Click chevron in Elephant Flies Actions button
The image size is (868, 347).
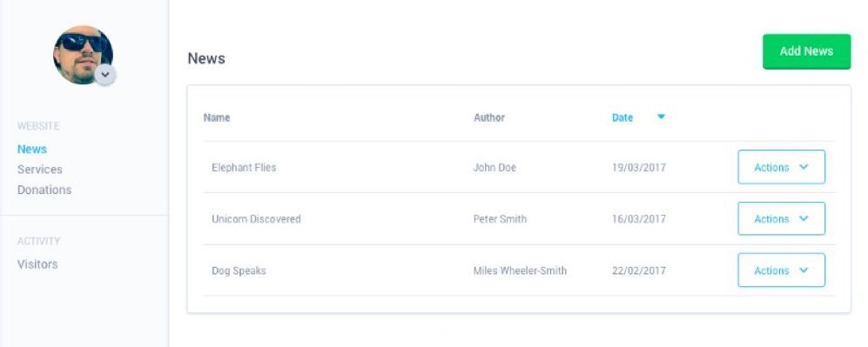click(804, 167)
